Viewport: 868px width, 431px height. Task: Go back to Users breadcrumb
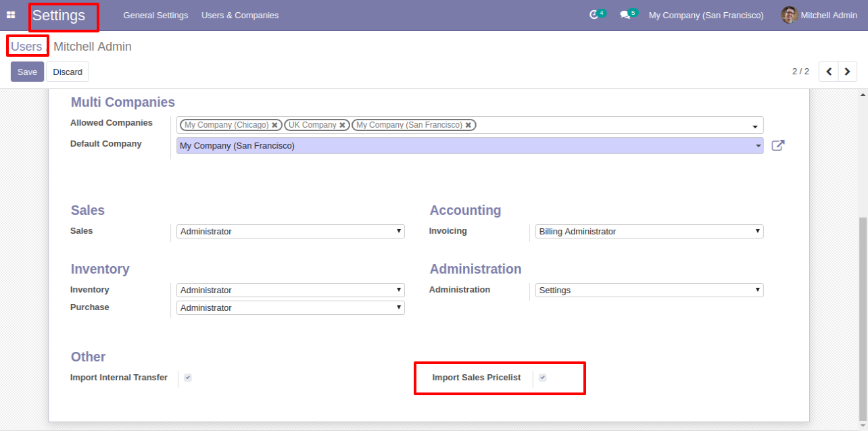pyautogui.click(x=26, y=47)
